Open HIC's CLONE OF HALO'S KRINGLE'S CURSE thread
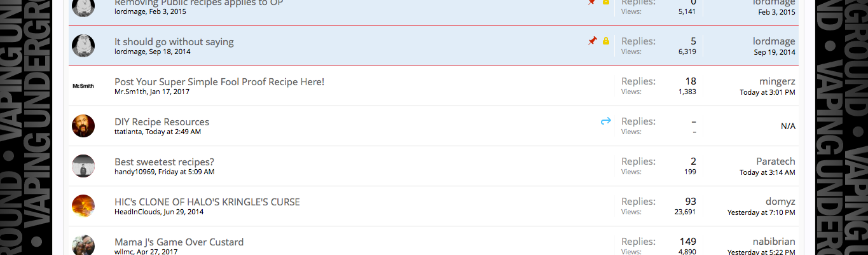The height and width of the screenshot is (255, 868). point(207,202)
